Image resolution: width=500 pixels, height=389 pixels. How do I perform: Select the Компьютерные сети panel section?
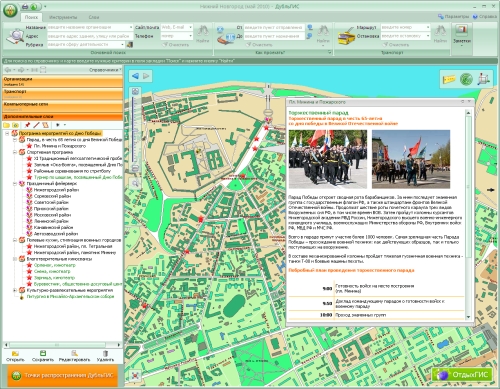point(63,106)
